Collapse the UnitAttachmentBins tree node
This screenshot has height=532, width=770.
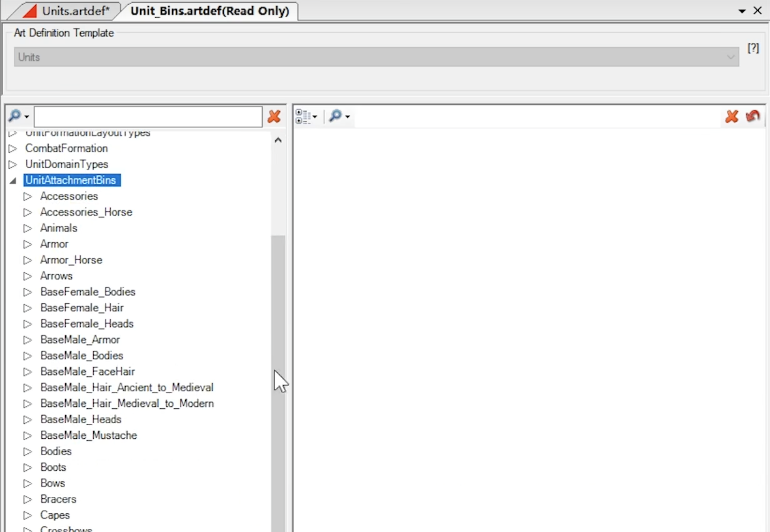tap(13, 180)
